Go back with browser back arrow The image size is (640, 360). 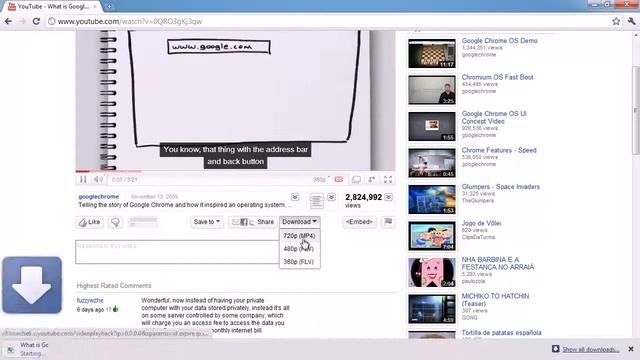pos(8,21)
